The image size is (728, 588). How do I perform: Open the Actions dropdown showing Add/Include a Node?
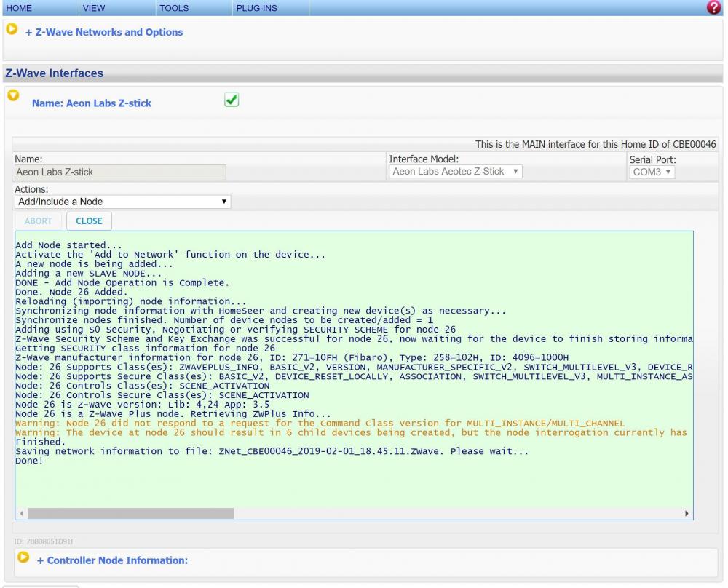click(122, 202)
